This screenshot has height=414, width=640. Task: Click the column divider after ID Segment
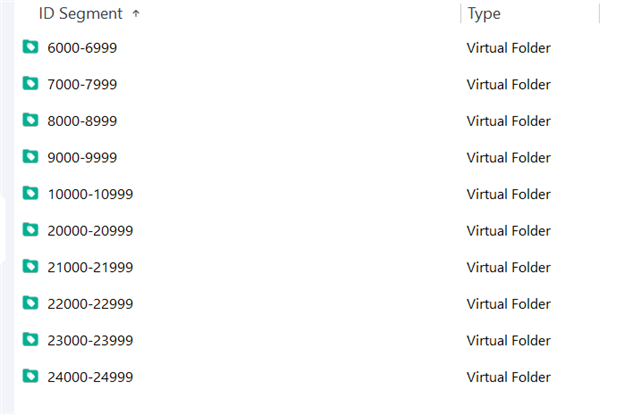[x=461, y=14]
